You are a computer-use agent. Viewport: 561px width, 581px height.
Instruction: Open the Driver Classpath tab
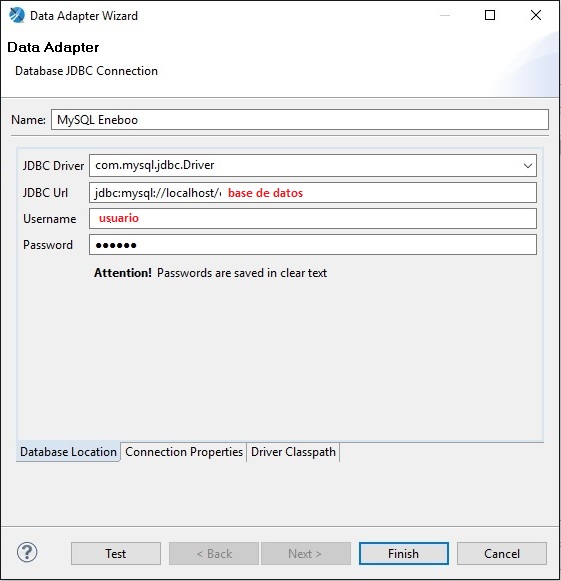tap(293, 452)
